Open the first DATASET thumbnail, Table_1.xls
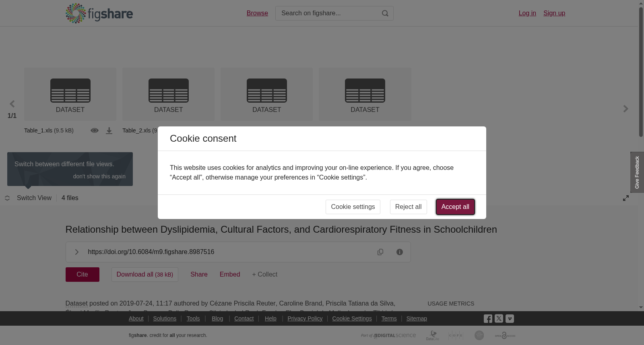The height and width of the screenshot is (345, 644). 70,94
